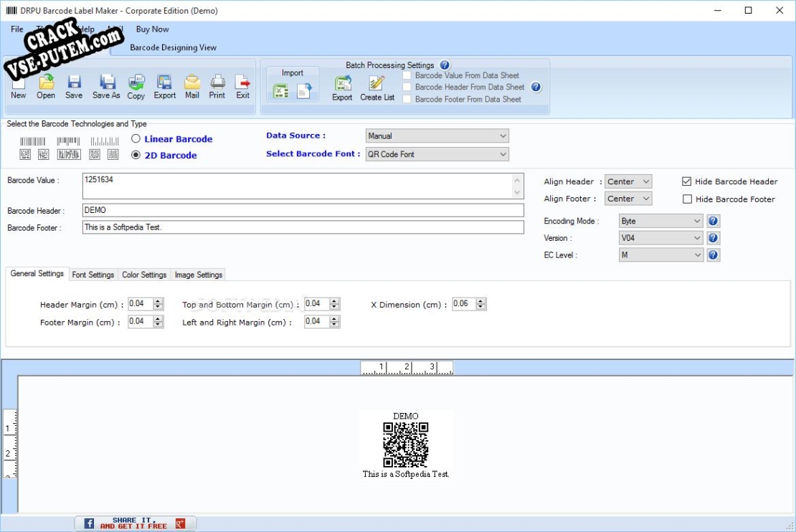
Task: Enable Barcode Footer From Data Sheet
Action: pyautogui.click(x=407, y=99)
